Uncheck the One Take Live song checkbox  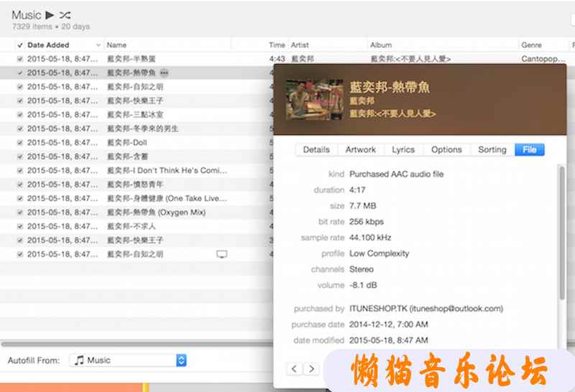click(x=20, y=198)
